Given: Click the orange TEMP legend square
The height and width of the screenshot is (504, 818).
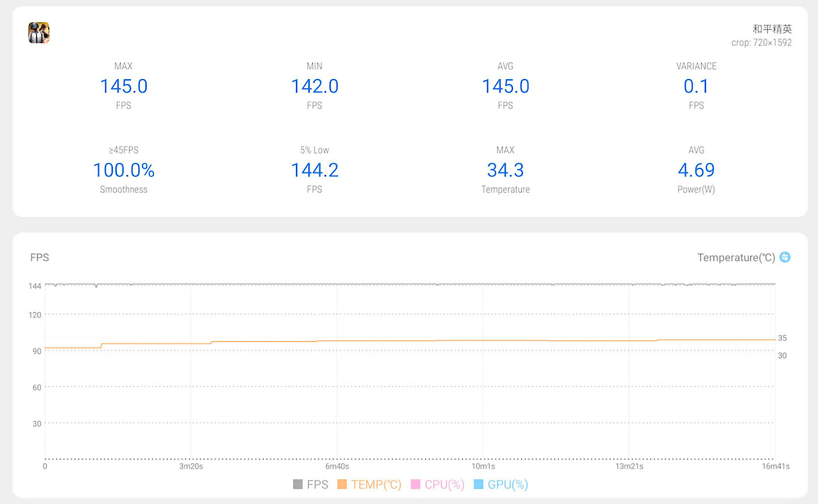Looking at the screenshot, I should (342, 484).
